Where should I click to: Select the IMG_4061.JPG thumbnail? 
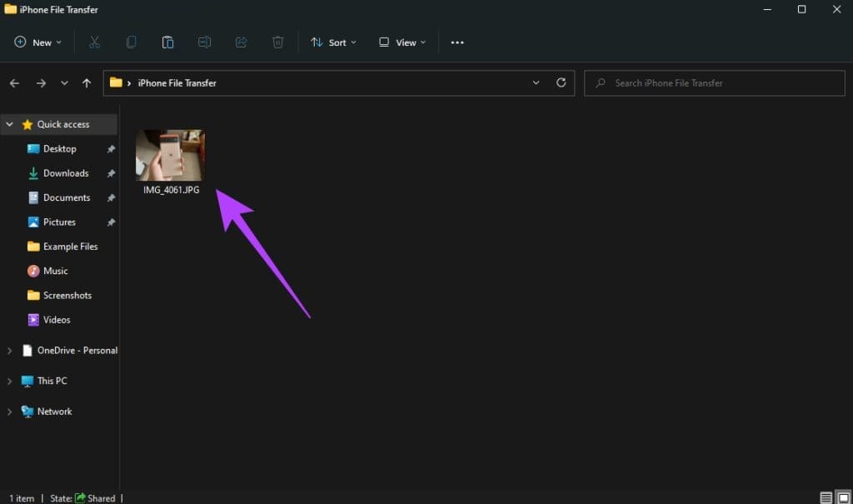point(170,156)
